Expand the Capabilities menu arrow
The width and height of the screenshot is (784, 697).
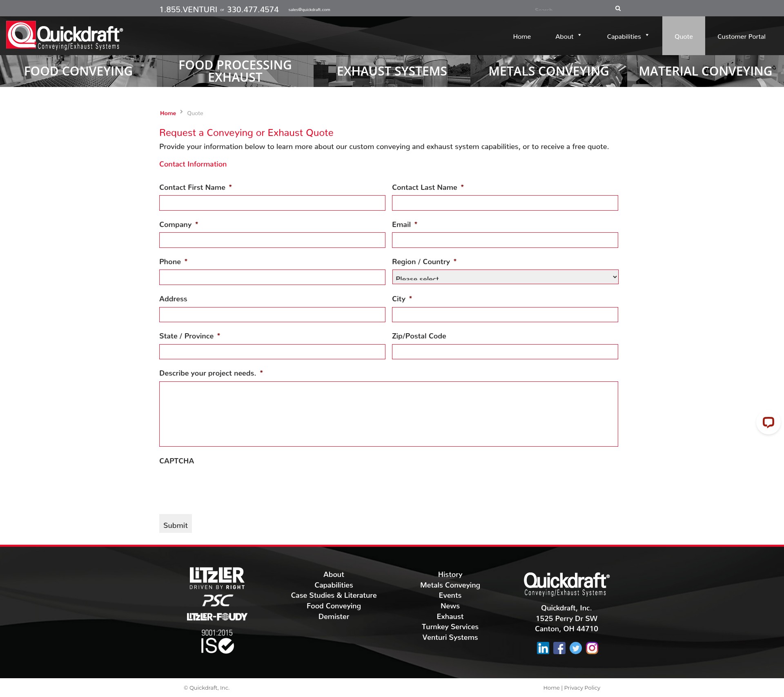pyautogui.click(x=647, y=35)
